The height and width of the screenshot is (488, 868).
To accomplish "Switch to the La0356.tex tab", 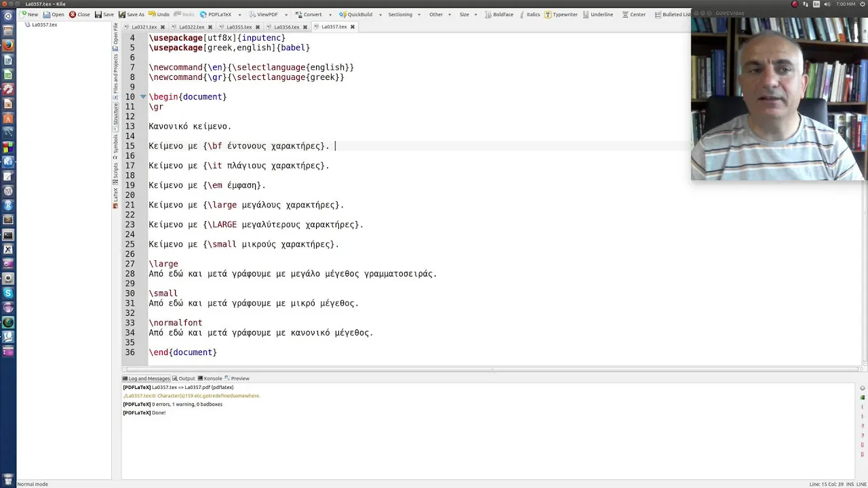I will [286, 27].
